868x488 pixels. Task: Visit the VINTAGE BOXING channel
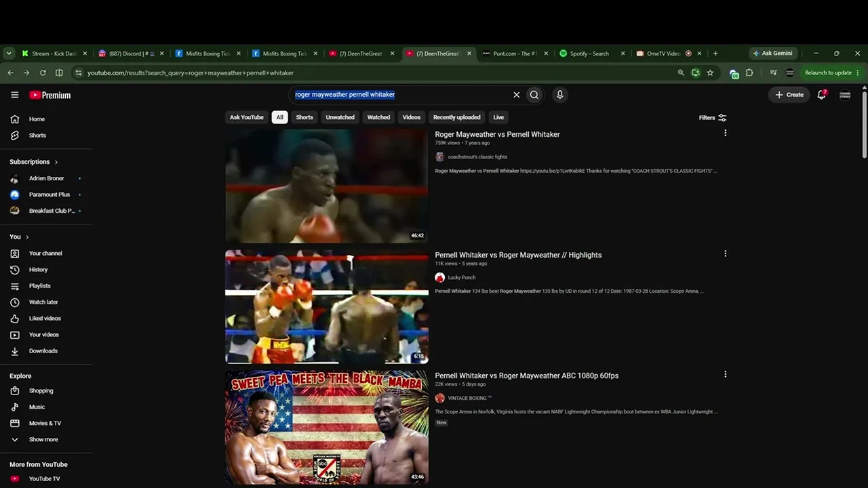point(470,399)
